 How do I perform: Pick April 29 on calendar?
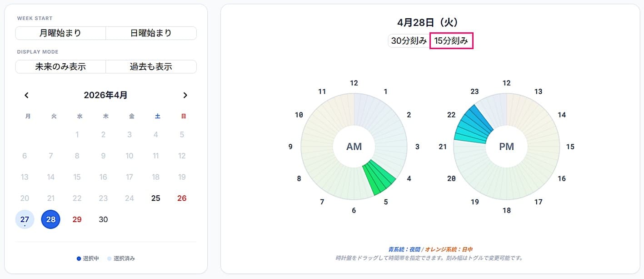coord(77,219)
